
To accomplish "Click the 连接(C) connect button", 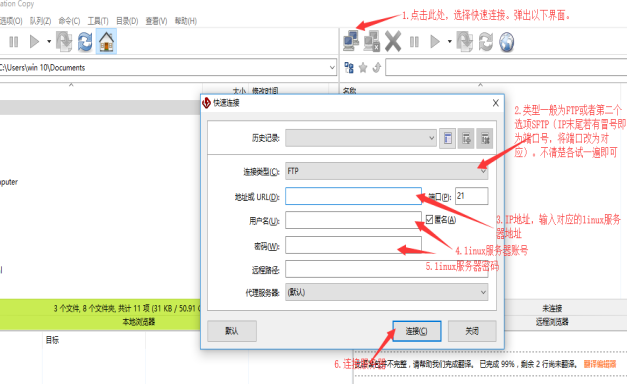I will pos(417,331).
